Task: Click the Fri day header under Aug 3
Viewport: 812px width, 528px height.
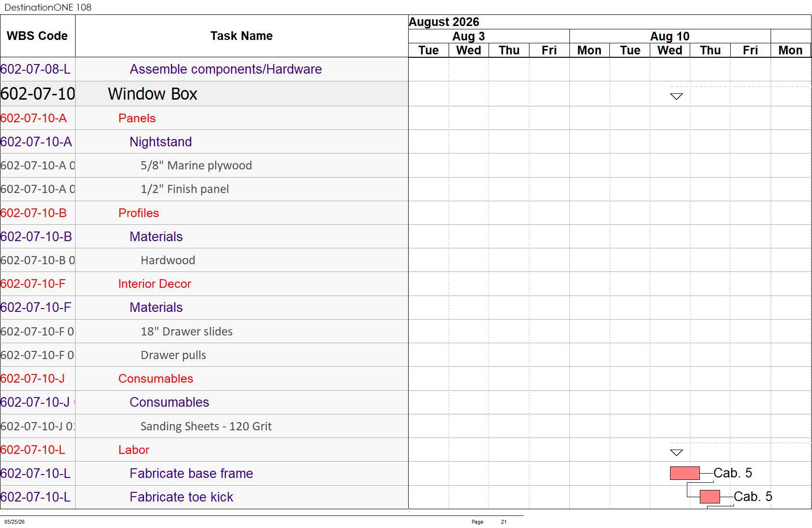Action: pyautogui.click(x=549, y=51)
